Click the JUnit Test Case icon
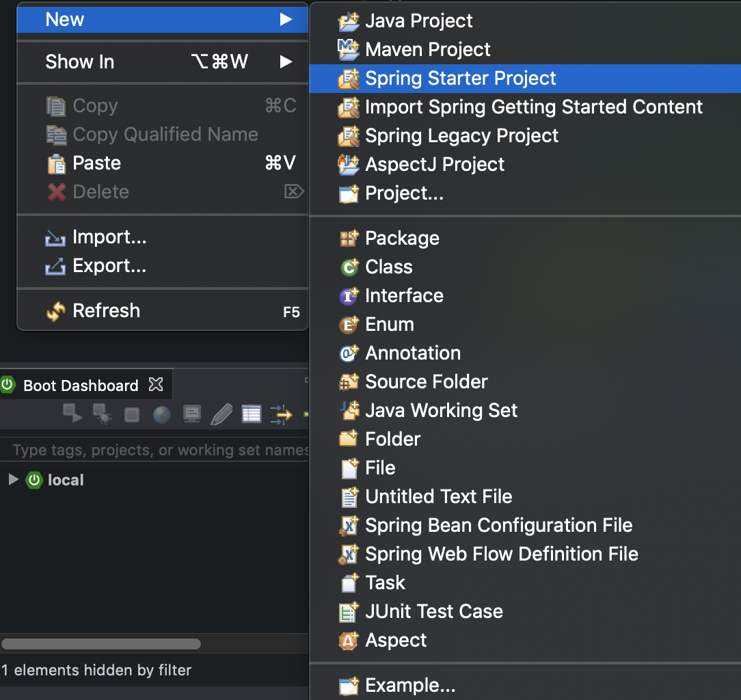The width and height of the screenshot is (741, 700). coord(349,612)
